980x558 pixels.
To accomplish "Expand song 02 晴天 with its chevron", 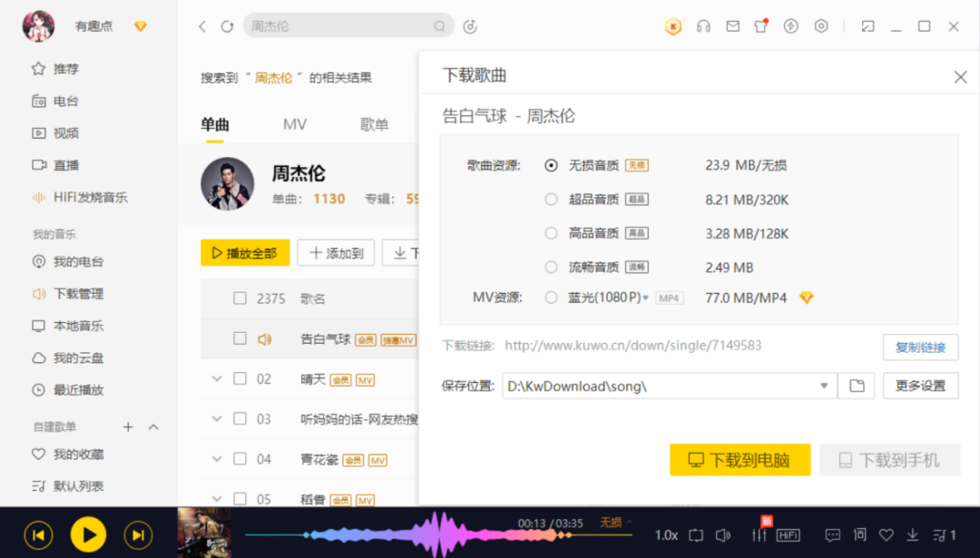I will pyautogui.click(x=216, y=378).
